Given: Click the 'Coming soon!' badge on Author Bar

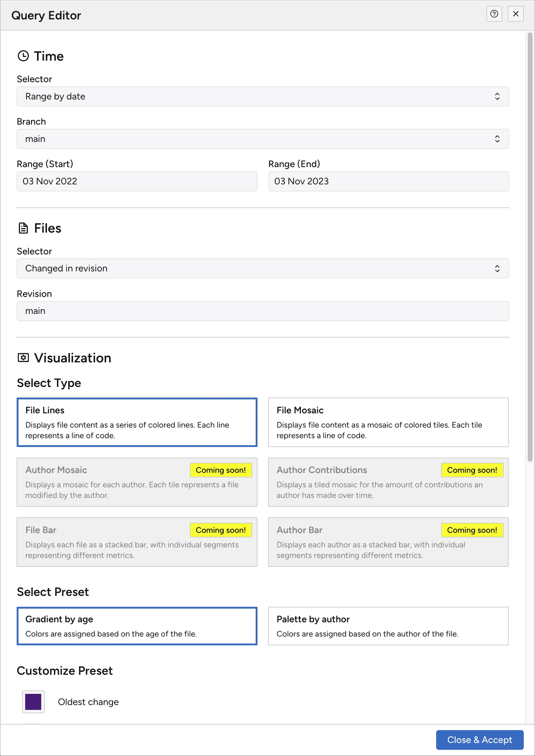Looking at the screenshot, I should tap(472, 530).
